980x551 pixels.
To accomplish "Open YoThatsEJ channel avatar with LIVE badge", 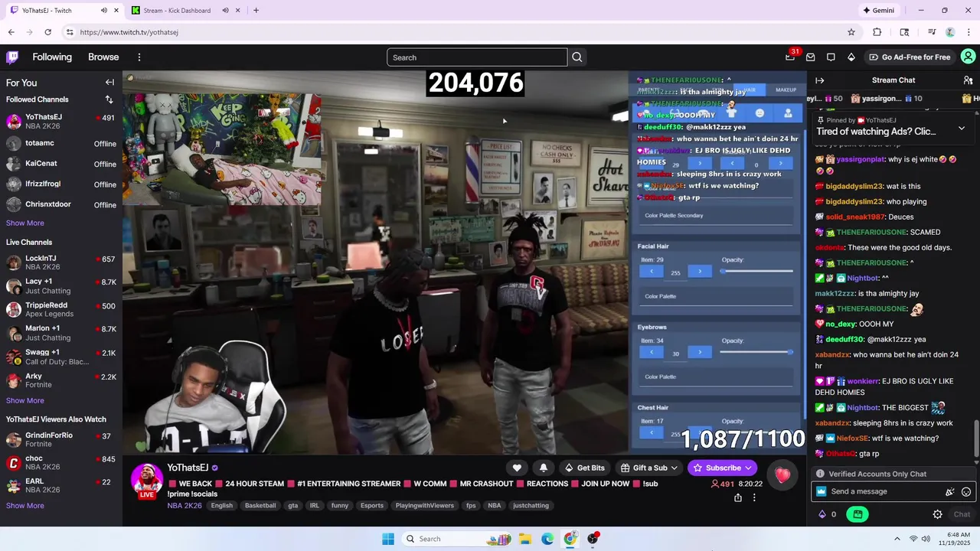I will click(x=147, y=481).
